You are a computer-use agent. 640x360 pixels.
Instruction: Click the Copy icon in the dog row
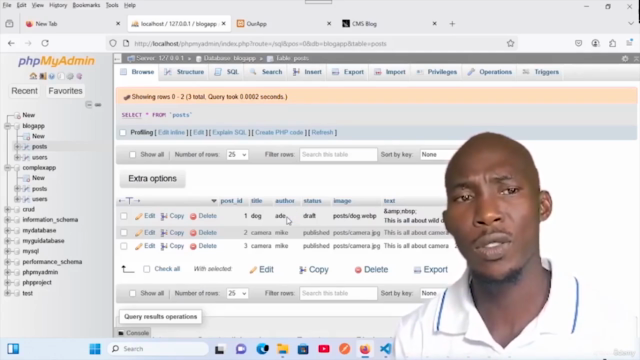tap(164, 216)
